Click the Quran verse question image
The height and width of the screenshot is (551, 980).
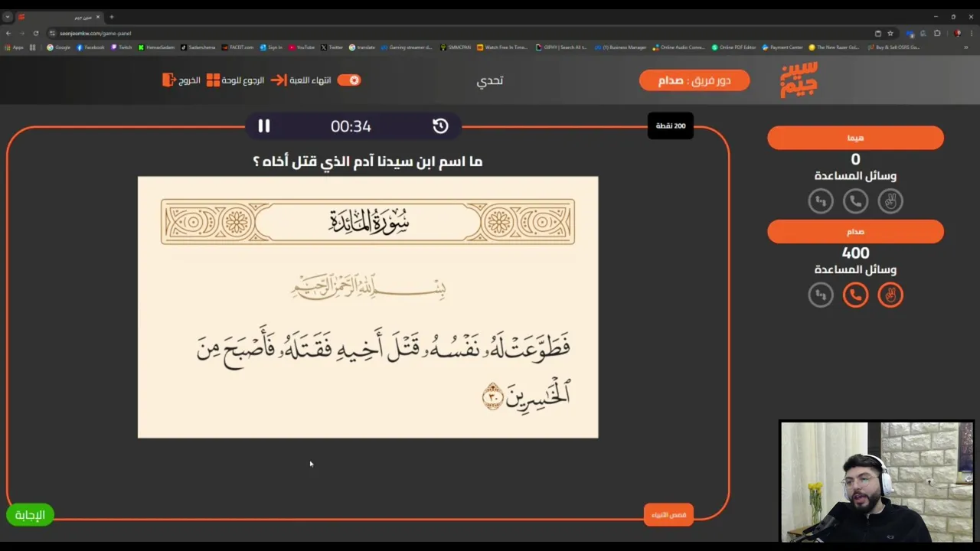coord(367,308)
